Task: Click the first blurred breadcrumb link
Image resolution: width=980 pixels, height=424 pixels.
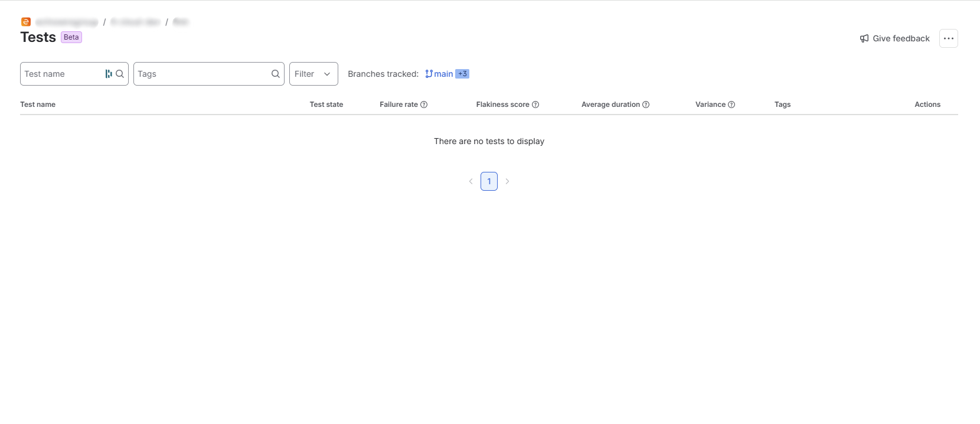Action: tap(67, 22)
